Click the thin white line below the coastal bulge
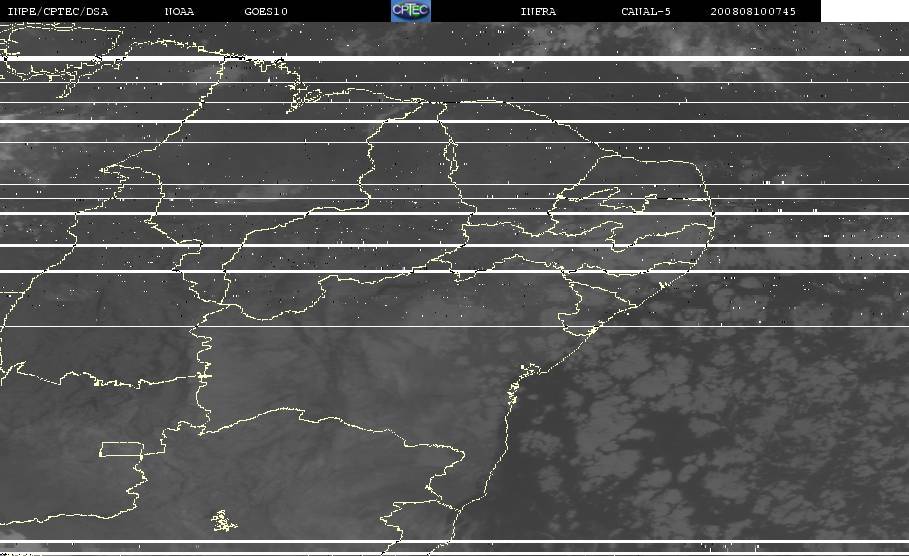Screen dimensions: 909x556 tap(454, 326)
